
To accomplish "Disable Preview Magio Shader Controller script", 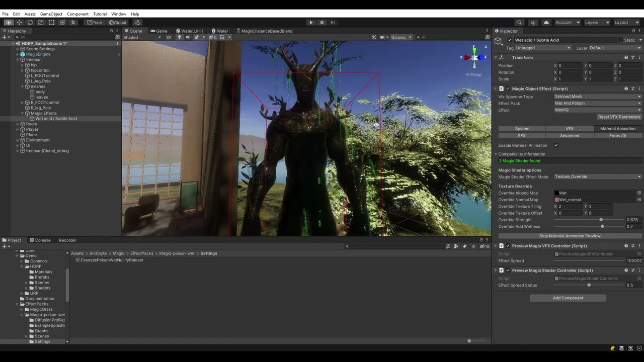I will tap(508, 270).
